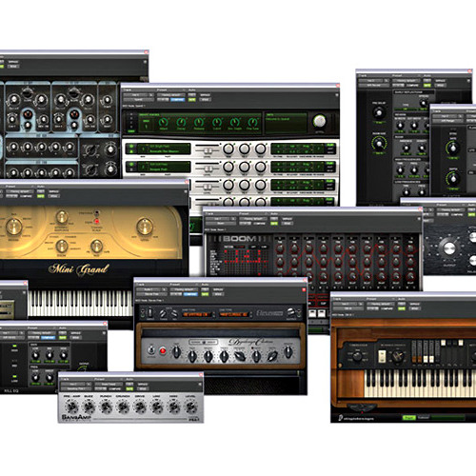Viewport: 476px width, 476px height.
Task: Click the large white Level knob in Xpand
Action: click(x=320, y=121)
